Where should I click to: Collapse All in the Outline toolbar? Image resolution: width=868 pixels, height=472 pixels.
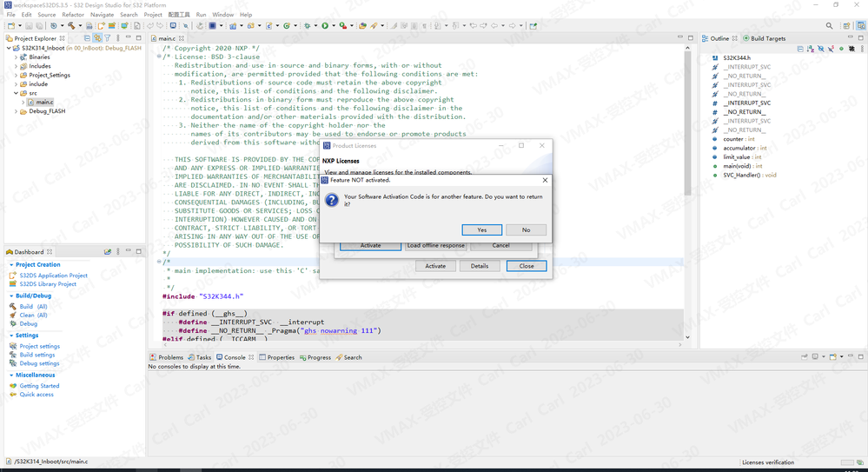click(x=800, y=49)
